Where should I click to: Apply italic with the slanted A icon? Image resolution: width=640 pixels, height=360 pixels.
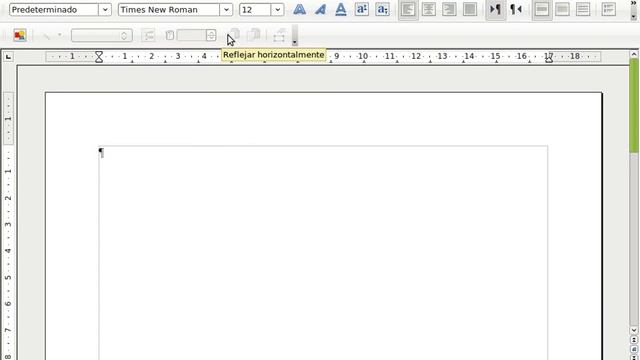pos(320,9)
